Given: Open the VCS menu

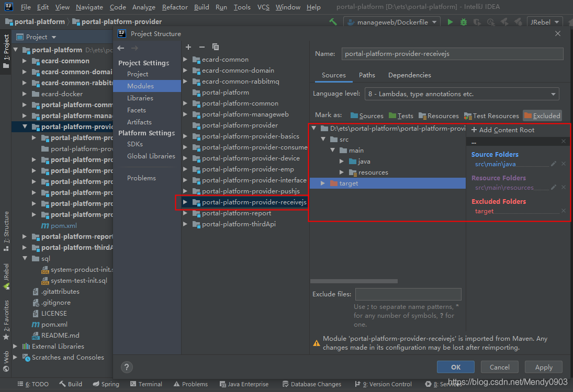Looking at the screenshot, I should point(263,7).
